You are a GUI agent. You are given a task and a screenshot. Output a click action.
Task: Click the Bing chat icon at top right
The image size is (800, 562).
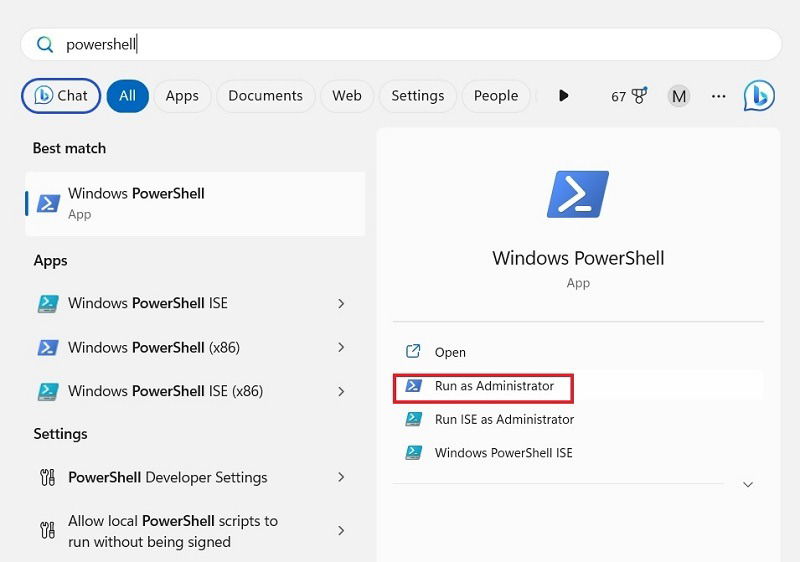click(759, 95)
